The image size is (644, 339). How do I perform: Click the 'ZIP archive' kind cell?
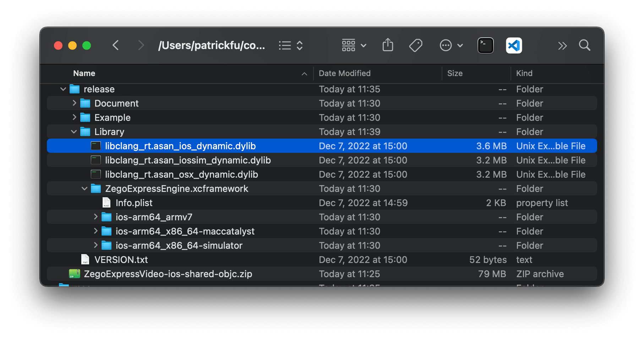540,274
